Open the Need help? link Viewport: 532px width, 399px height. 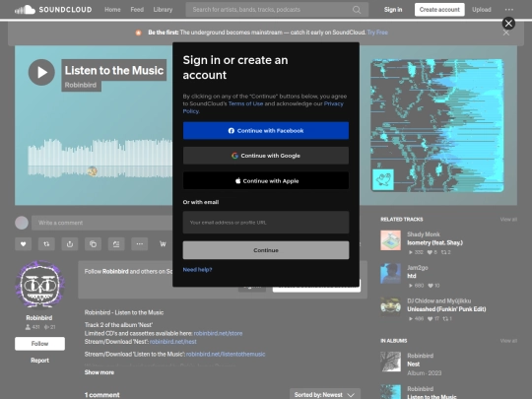[x=197, y=269]
